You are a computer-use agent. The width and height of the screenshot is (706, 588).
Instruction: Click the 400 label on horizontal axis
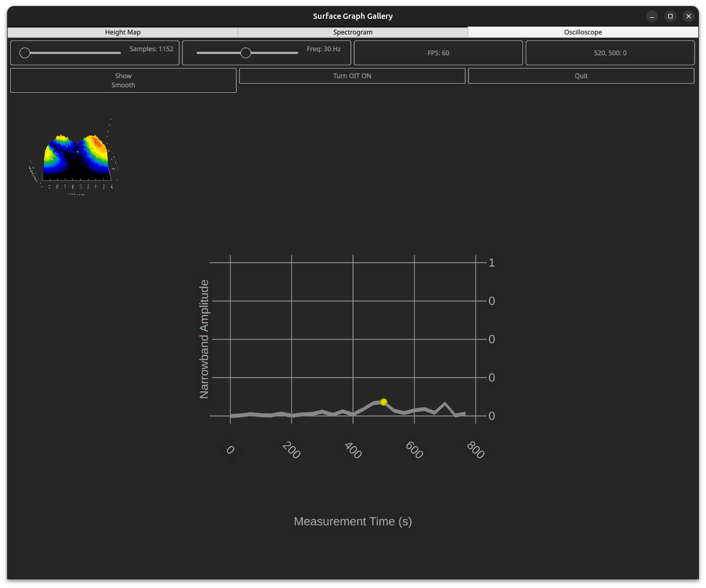(x=353, y=450)
